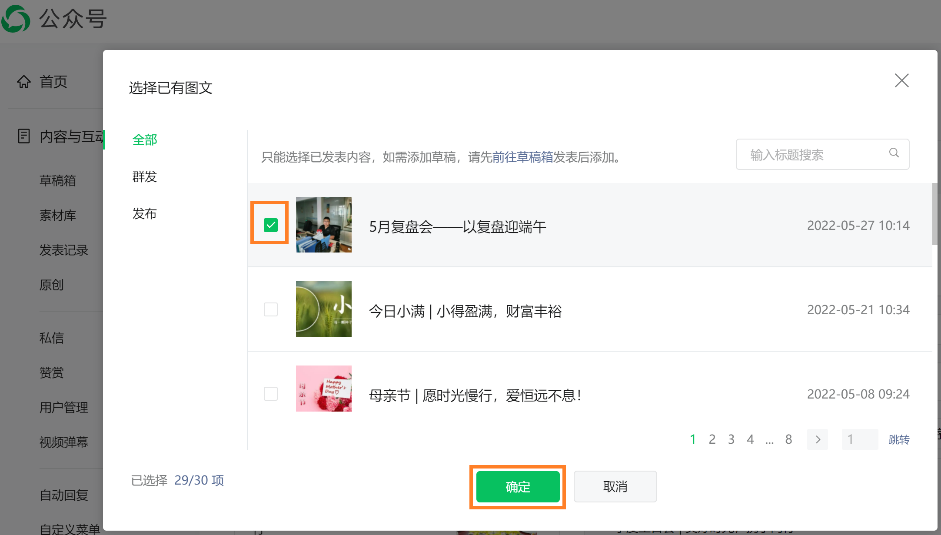The width and height of the screenshot is (941, 535).
Task: Click the green 确定 button
Action: coord(518,487)
